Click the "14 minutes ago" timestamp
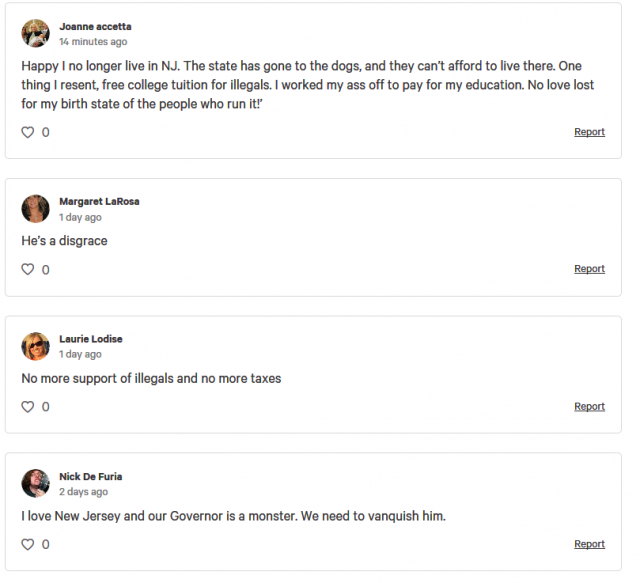 point(93,42)
